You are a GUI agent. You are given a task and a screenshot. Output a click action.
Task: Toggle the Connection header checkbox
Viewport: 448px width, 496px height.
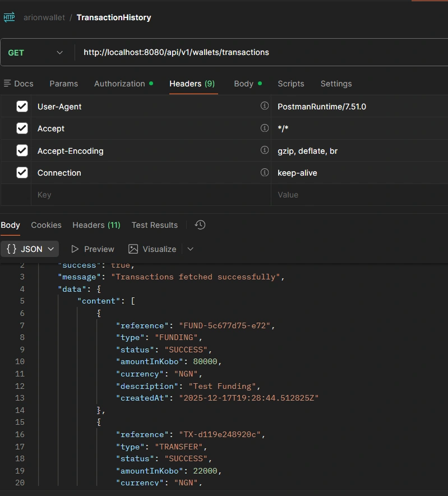(22, 173)
